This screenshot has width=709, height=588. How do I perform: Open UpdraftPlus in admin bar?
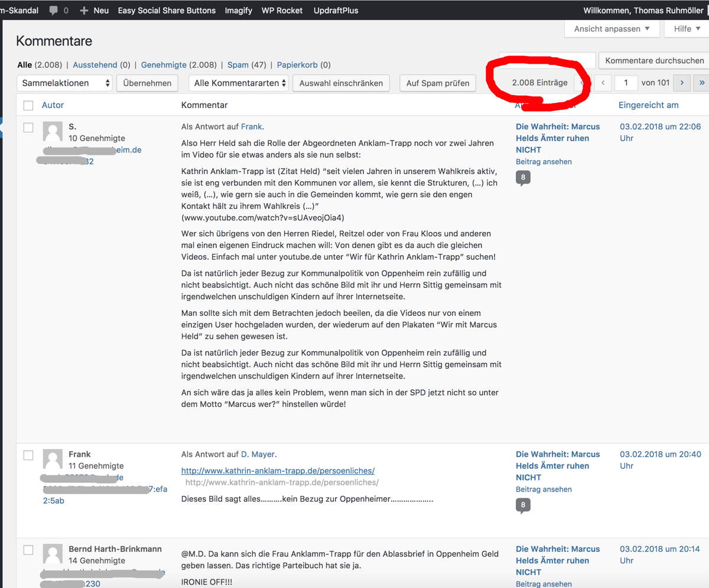(336, 10)
